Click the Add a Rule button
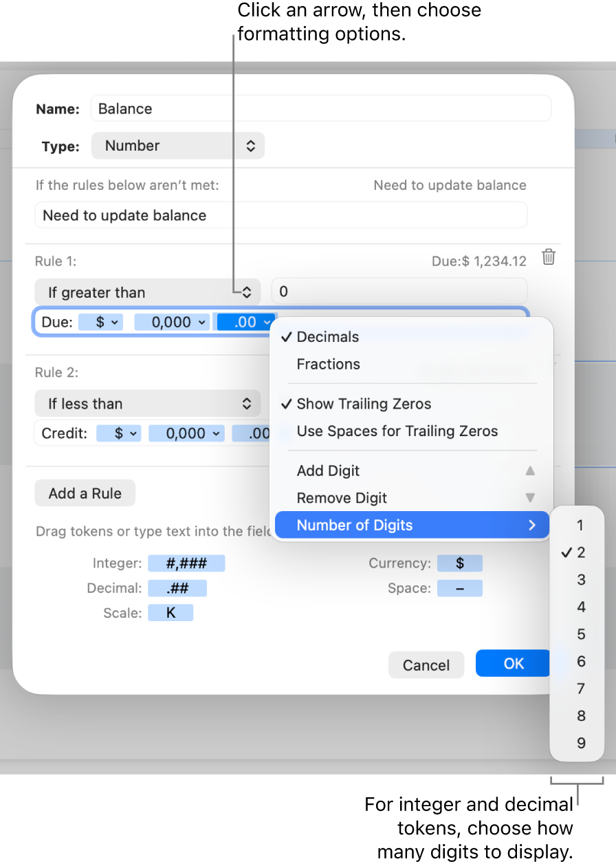The height and width of the screenshot is (864, 616). 85,493
